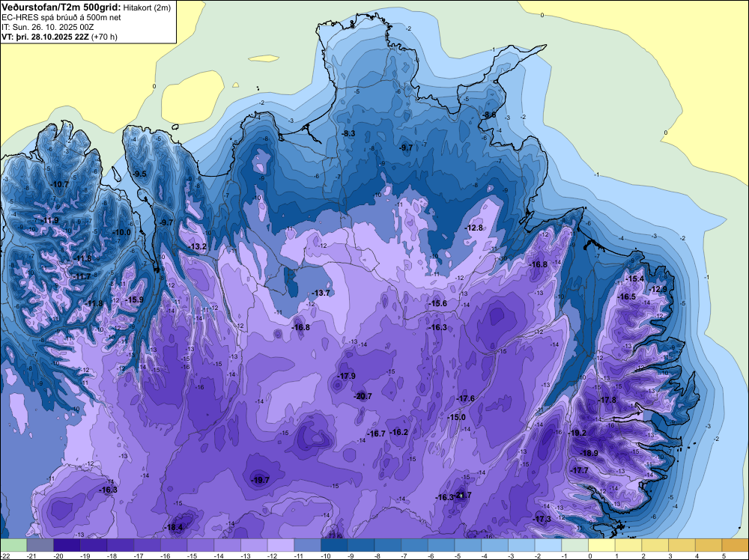The image size is (749, 560).
Task: Click the '(+70 h)' forecast offset text
Action: click(x=104, y=37)
